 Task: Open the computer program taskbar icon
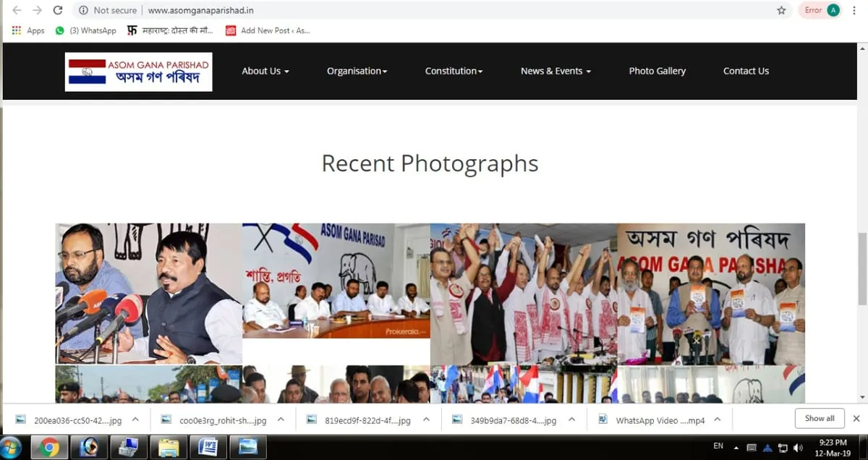point(129,447)
